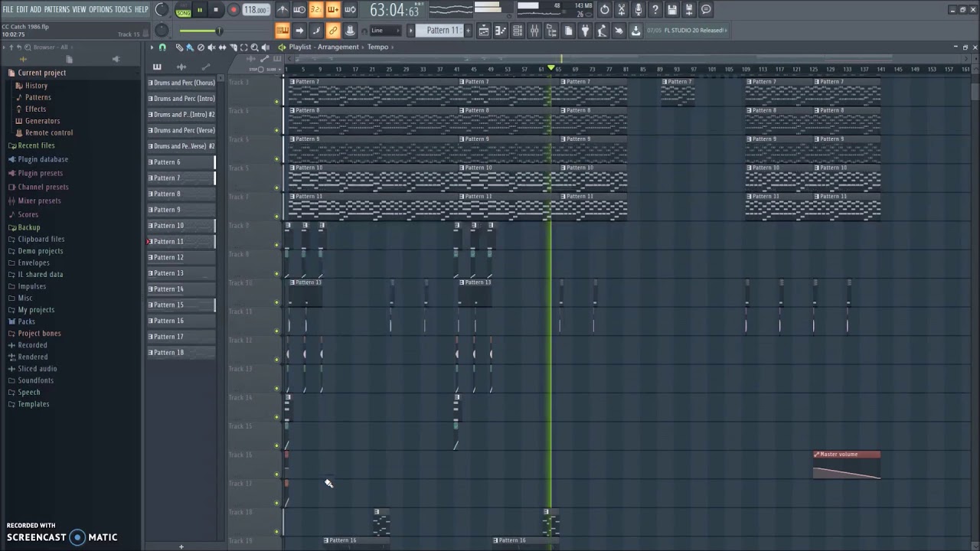
Task: Expand the Backup folder in browser
Action: click(x=28, y=227)
